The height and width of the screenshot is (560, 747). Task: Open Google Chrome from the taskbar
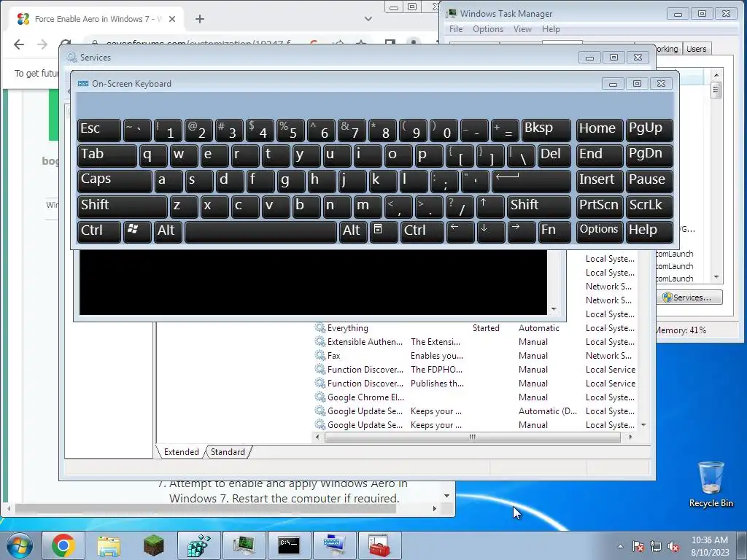(63, 545)
